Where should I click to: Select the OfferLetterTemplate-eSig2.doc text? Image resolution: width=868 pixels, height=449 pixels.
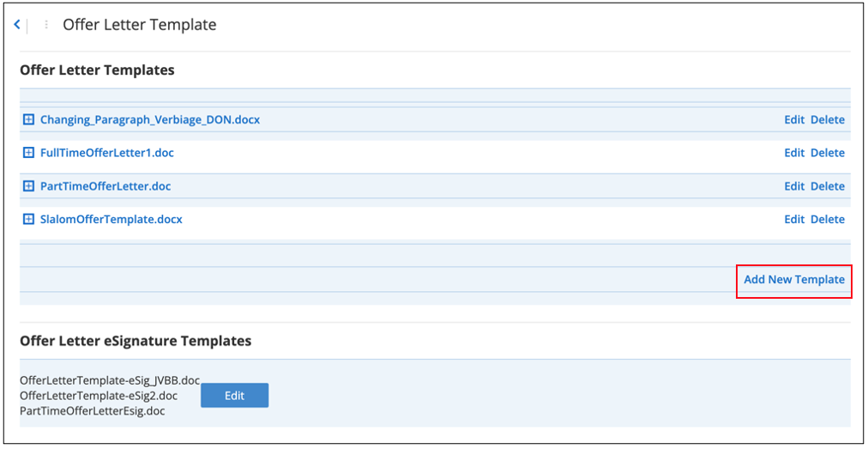99,396
